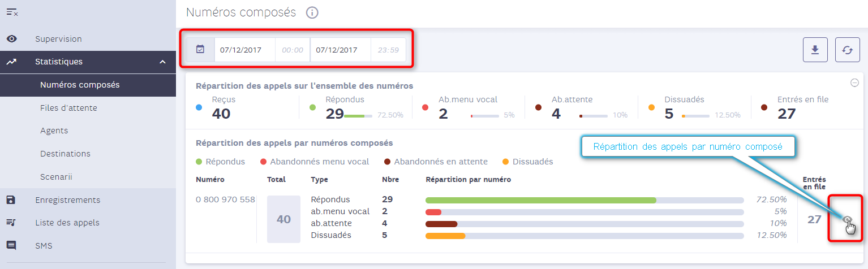The width and height of the screenshot is (868, 269).
Task: Edit the start date field 07/12/2017
Action: coord(244,50)
